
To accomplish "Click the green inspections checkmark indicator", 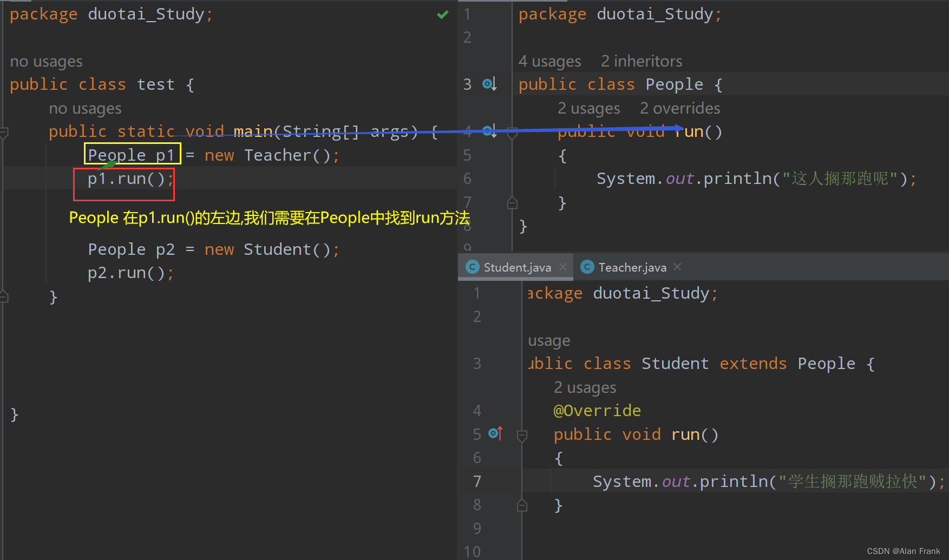I will coord(442,15).
